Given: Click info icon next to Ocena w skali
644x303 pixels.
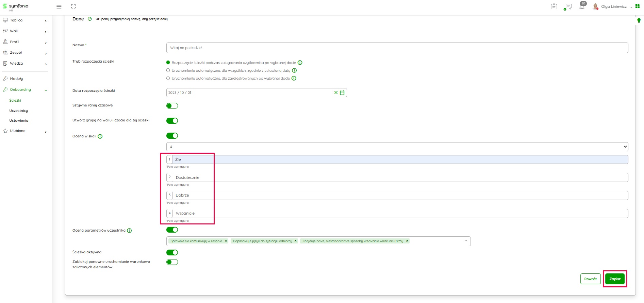Looking at the screenshot, I should pyautogui.click(x=100, y=136).
